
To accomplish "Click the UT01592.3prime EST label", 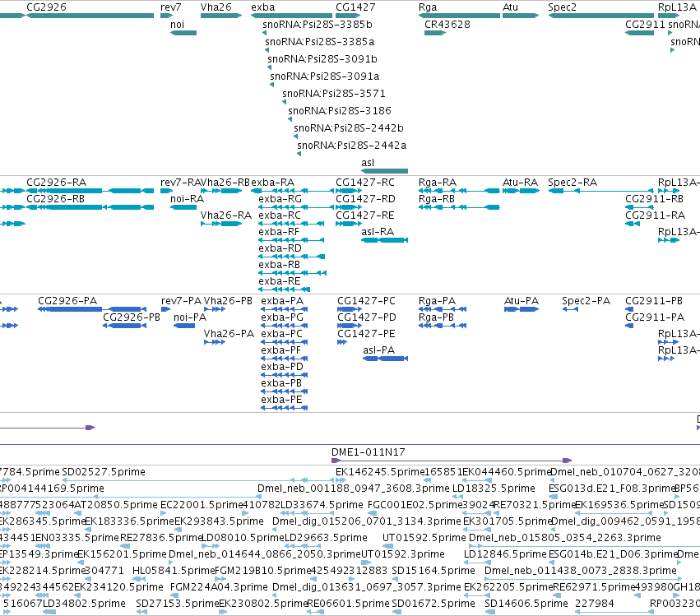I will click(x=403, y=554).
